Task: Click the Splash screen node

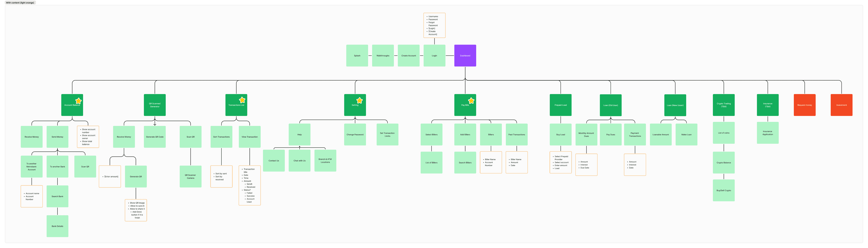Action: [x=357, y=56]
